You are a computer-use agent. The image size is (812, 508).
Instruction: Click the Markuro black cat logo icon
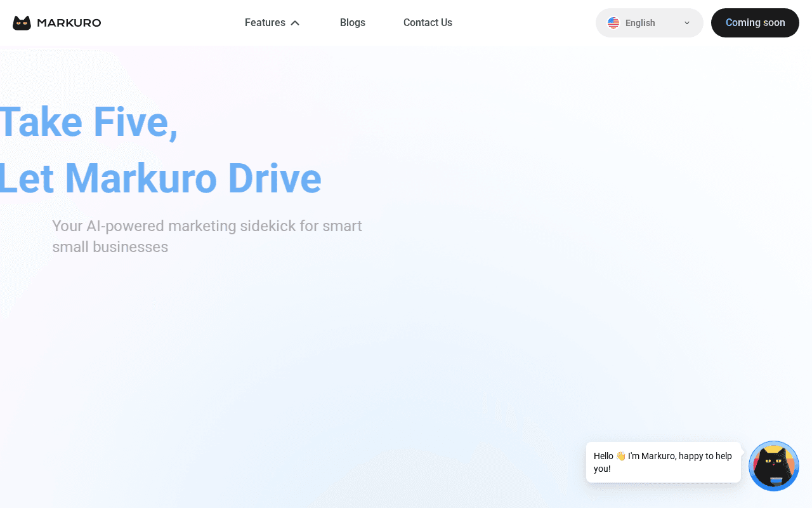click(x=22, y=23)
